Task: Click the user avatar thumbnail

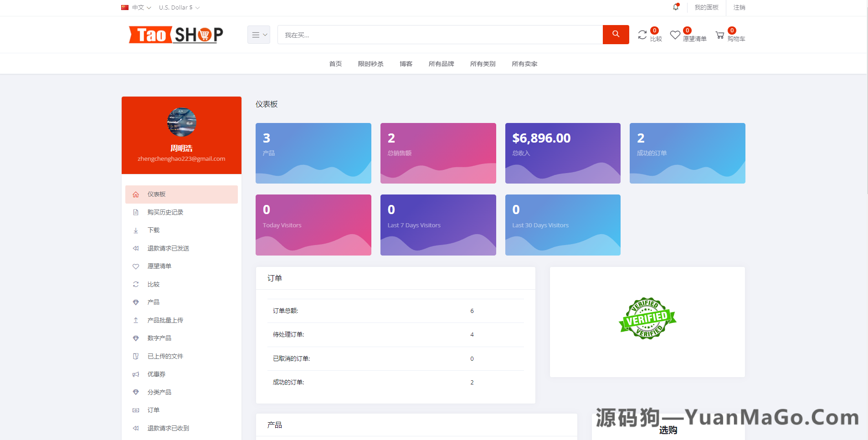Action: 181,122
